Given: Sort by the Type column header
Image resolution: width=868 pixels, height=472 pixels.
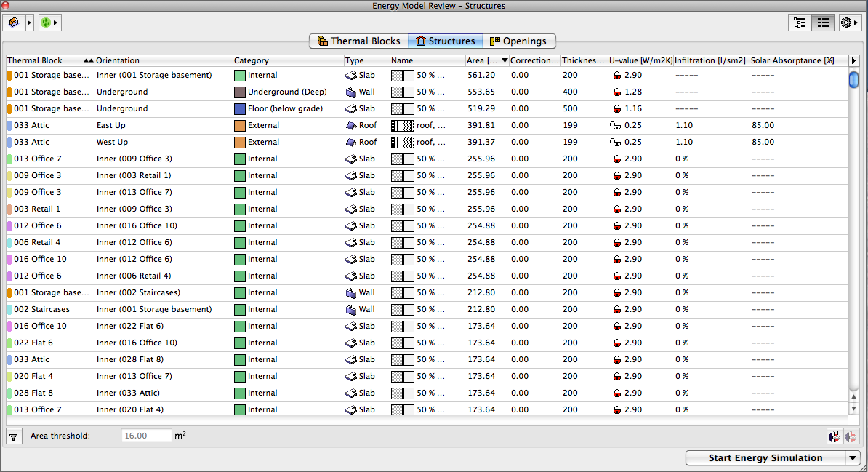Looking at the screenshot, I should coord(366,60).
